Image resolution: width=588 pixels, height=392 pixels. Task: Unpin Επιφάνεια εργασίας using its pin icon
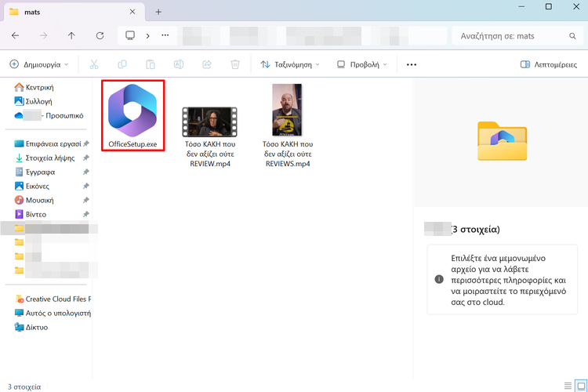pyautogui.click(x=86, y=143)
